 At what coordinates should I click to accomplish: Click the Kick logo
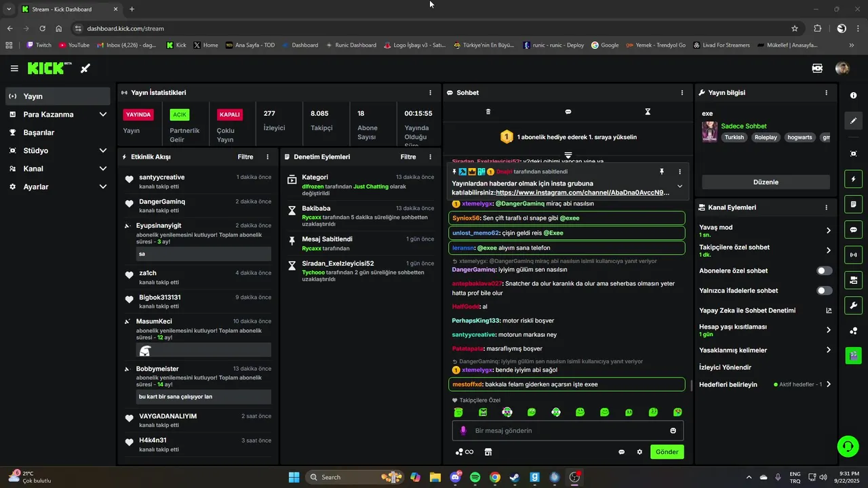[x=50, y=68]
